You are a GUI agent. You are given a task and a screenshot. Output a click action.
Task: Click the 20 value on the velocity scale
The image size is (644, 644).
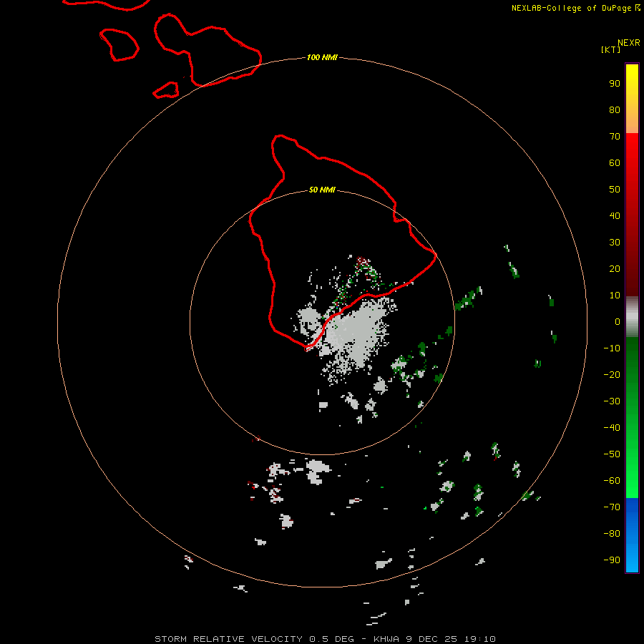pyautogui.click(x=615, y=268)
